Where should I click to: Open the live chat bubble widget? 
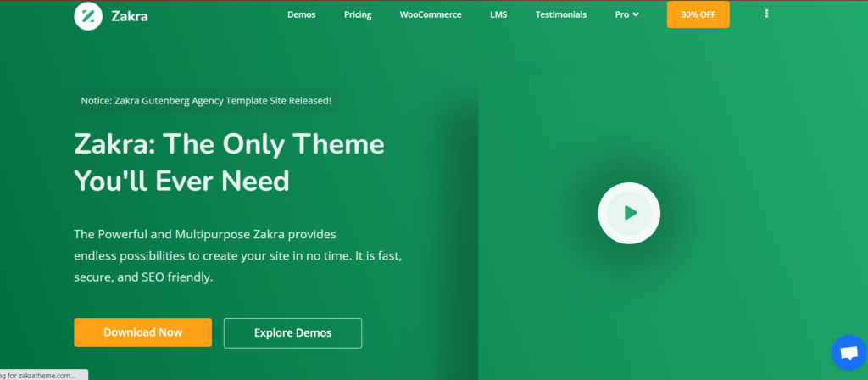click(x=849, y=353)
